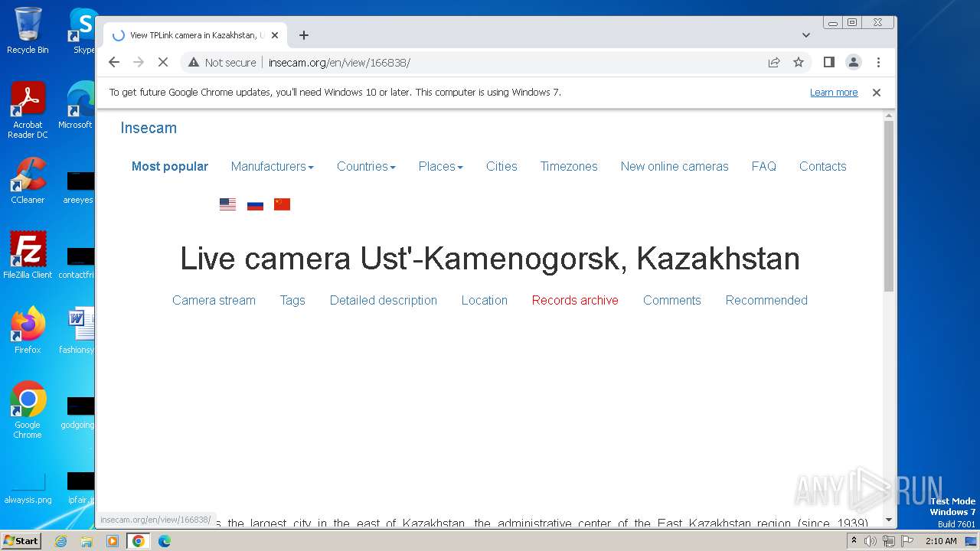This screenshot has width=980, height=551.
Task: Jump to Comments section
Action: coord(672,300)
